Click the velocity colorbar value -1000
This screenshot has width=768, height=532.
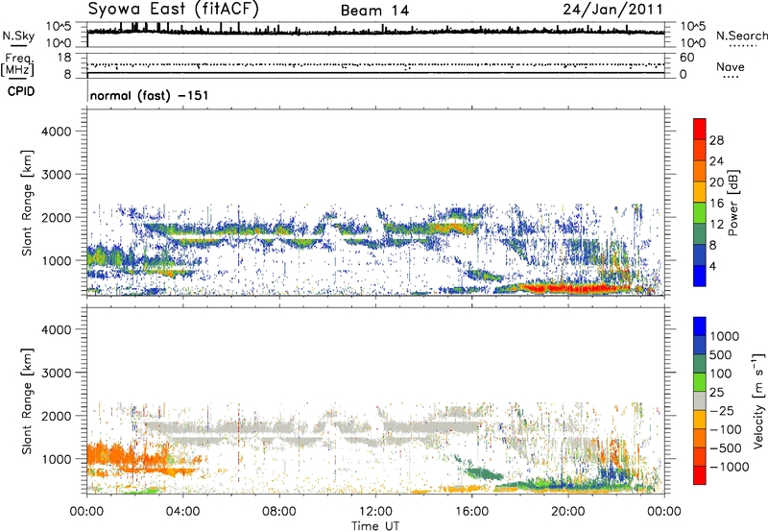(729, 467)
